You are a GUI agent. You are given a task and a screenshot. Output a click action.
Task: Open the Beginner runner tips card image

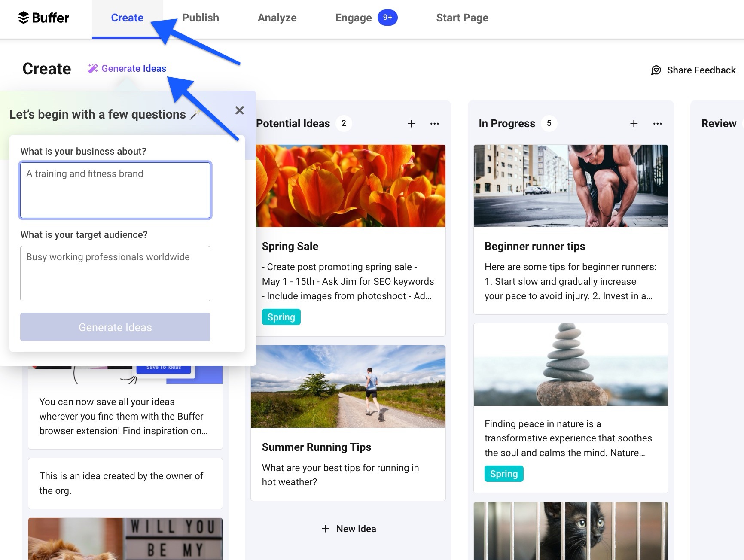[570, 186]
